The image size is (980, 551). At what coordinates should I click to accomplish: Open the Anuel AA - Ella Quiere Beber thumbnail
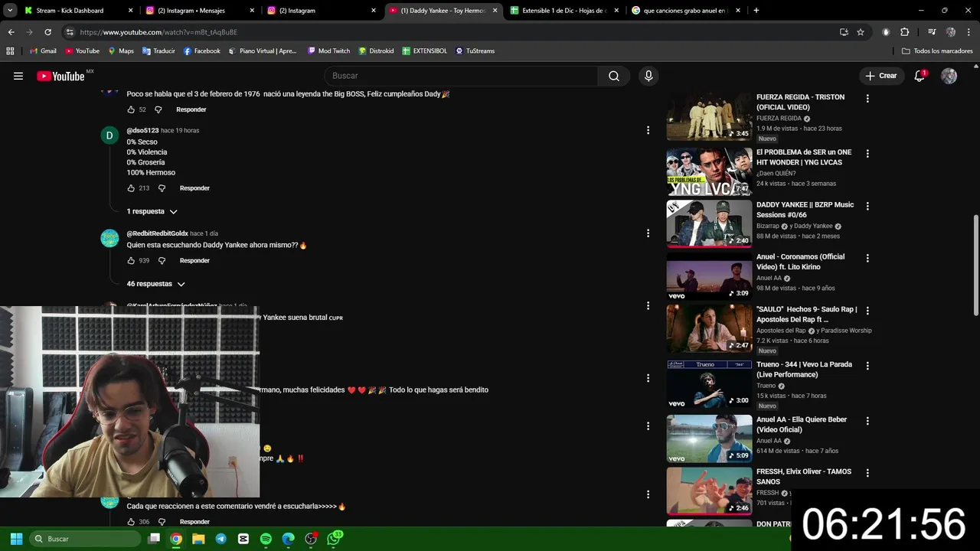(x=709, y=439)
